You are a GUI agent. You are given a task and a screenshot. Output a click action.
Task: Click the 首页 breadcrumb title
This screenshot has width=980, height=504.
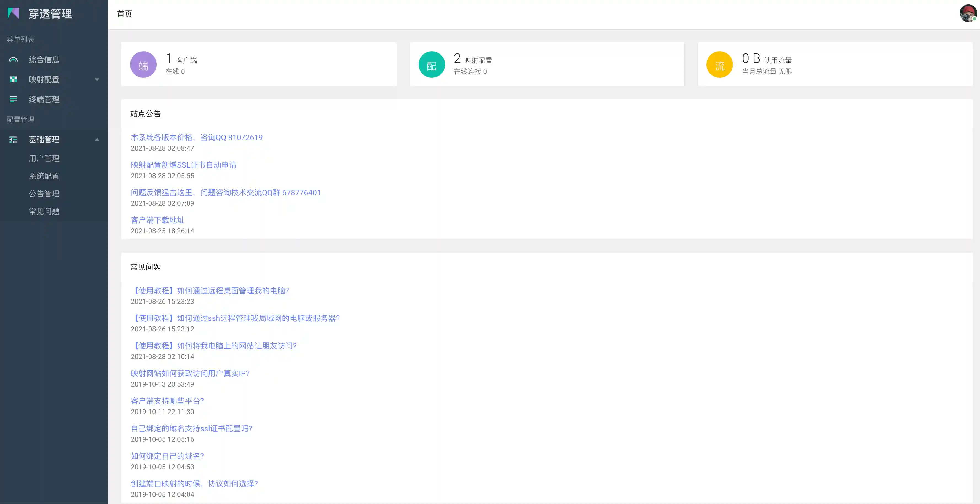[124, 14]
